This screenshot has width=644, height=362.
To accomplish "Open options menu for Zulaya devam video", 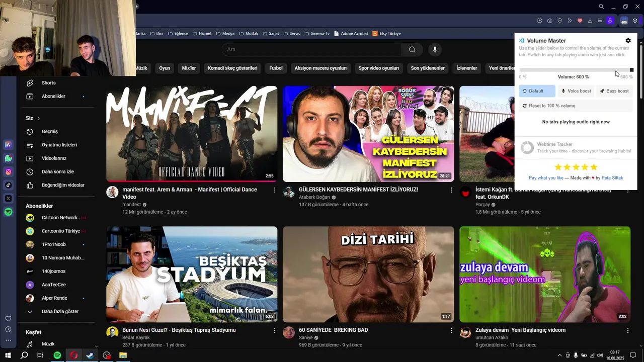I will (x=628, y=330).
